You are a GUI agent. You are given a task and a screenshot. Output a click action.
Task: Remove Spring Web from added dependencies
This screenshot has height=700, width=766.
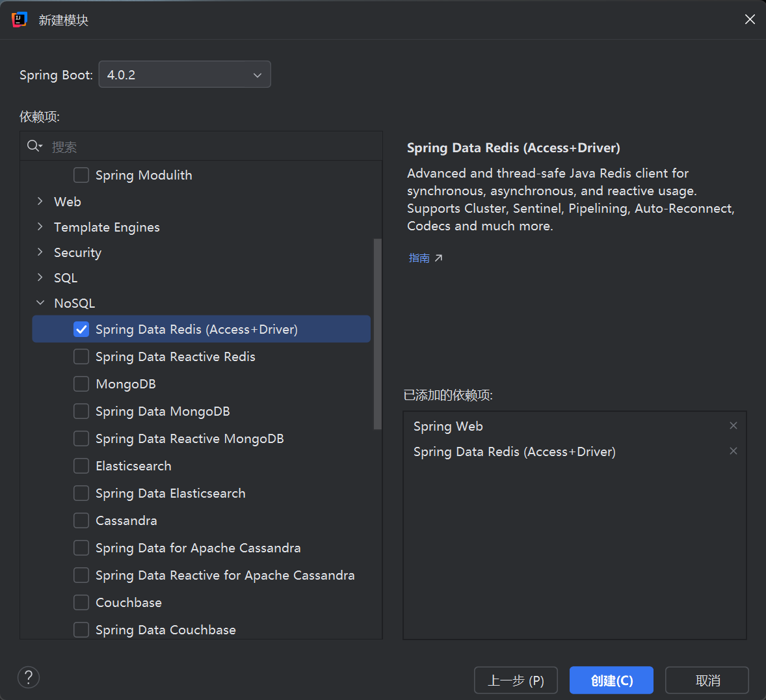pyautogui.click(x=733, y=425)
